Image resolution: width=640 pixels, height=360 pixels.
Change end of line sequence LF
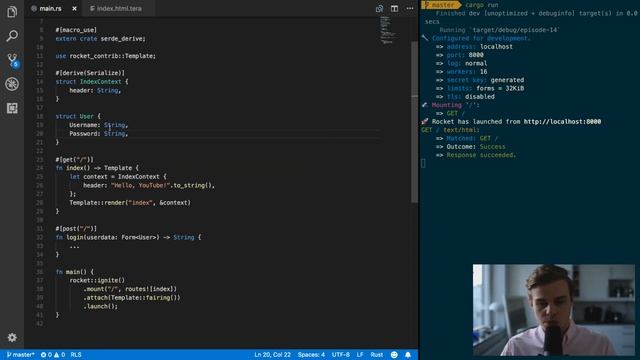[x=360, y=355]
